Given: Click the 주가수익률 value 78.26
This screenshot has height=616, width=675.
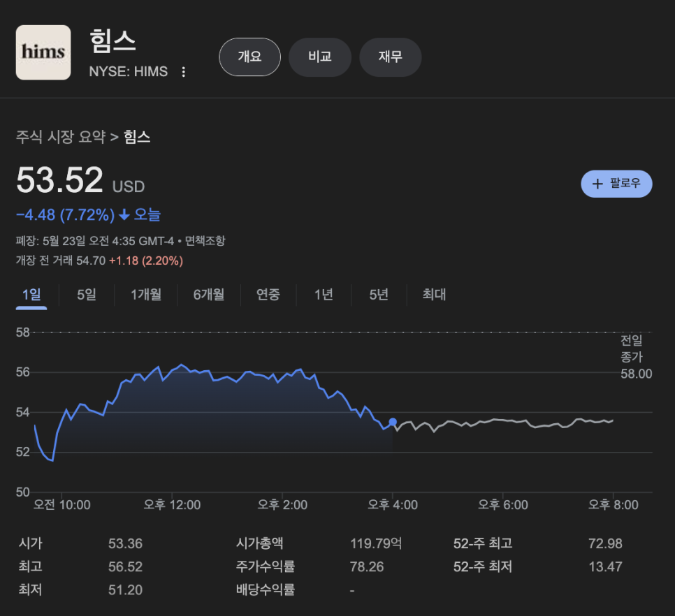Looking at the screenshot, I should (367, 566).
